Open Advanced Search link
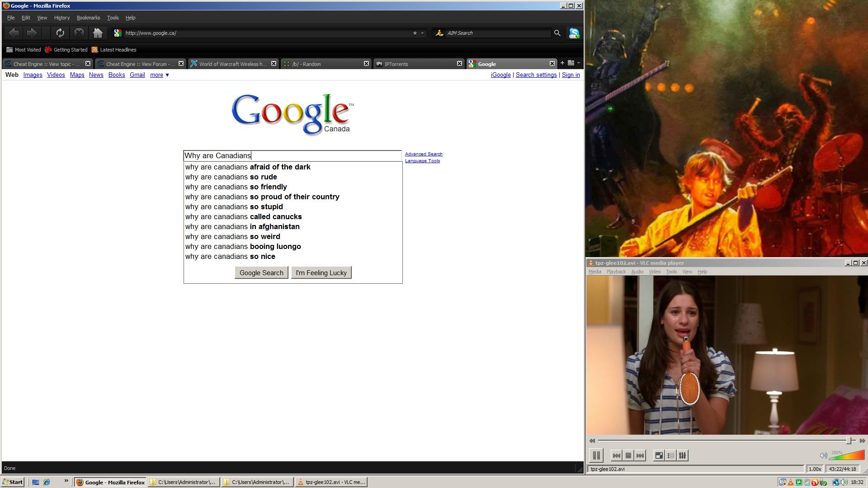 (424, 154)
